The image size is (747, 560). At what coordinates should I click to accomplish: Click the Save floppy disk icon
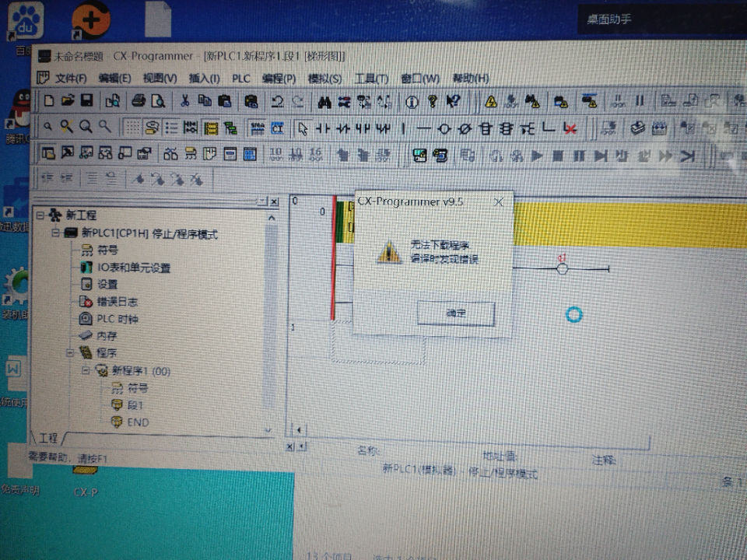86,101
